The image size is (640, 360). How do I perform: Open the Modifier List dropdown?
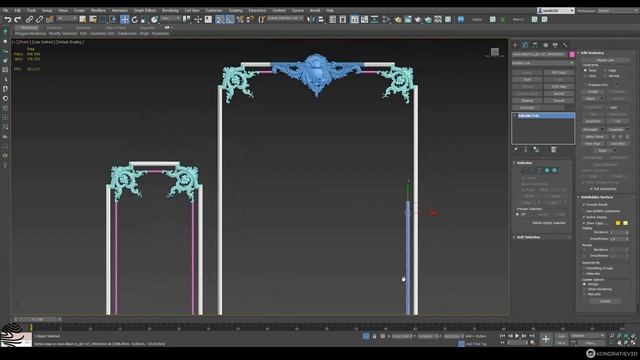tap(543, 63)
